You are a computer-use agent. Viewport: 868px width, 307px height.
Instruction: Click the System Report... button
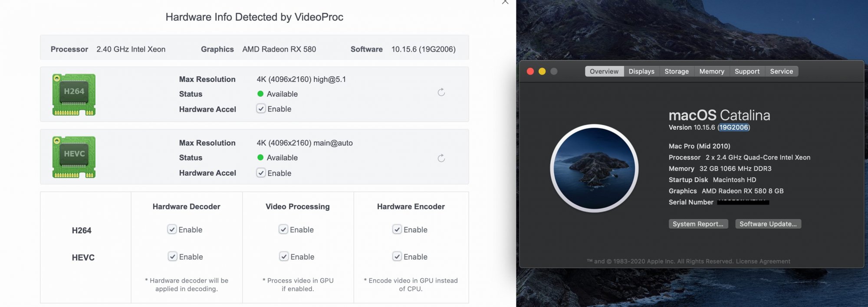(698, 224)
